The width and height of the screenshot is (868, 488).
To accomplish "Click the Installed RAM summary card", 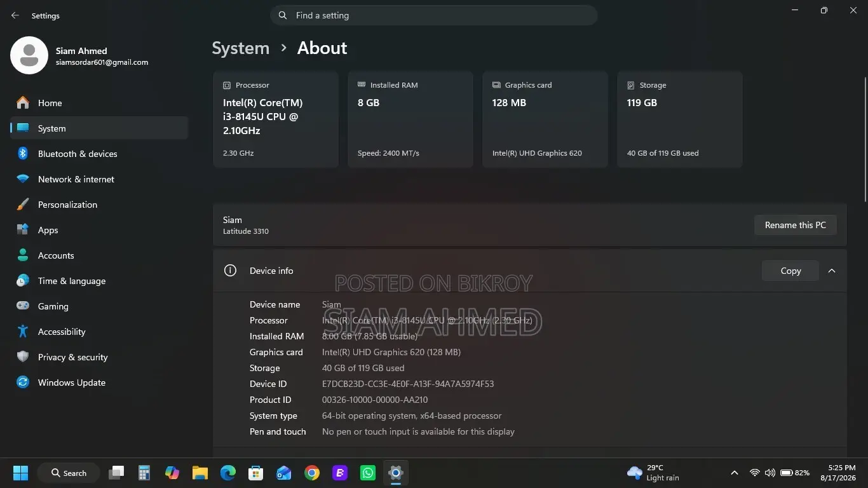I will [410, 119].
